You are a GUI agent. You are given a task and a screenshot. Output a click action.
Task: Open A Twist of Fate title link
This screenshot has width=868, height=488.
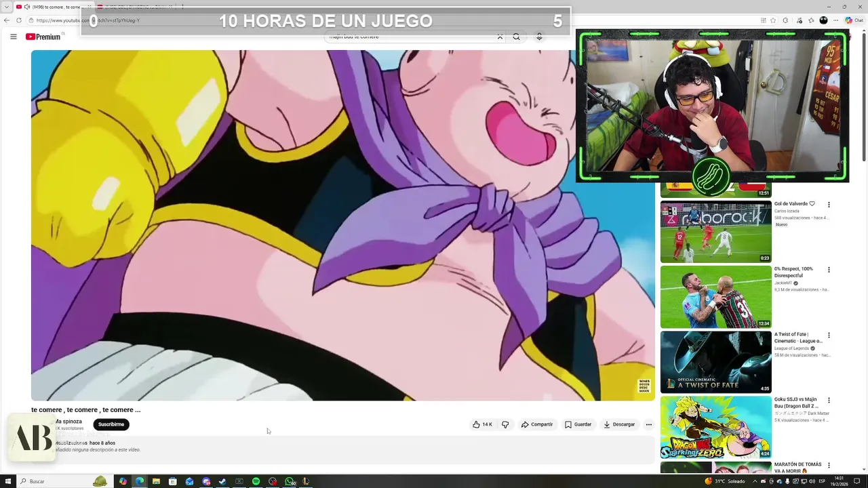(x=798, y=338)
